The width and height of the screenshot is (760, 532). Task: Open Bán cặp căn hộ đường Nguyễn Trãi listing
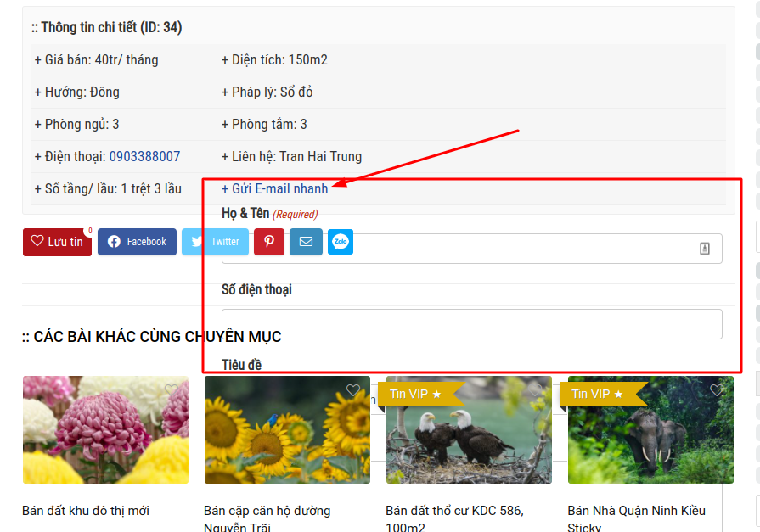(267, 519)
